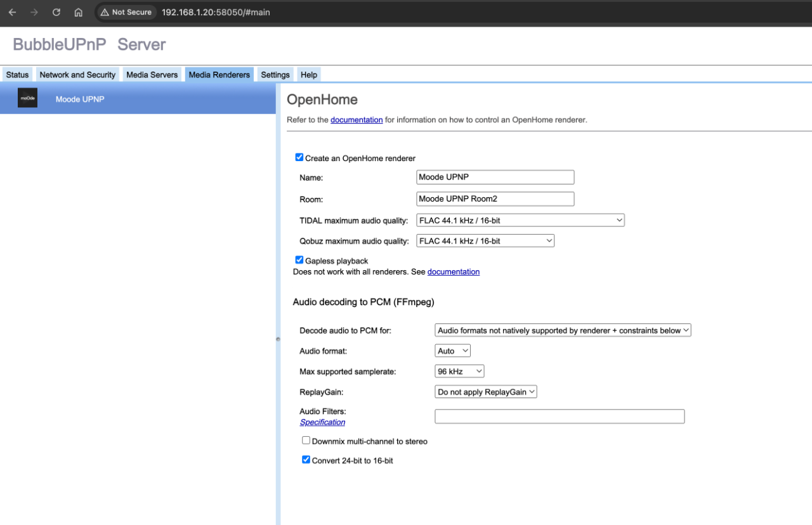Click the OpenHome heading

click(x=322, y=100)
